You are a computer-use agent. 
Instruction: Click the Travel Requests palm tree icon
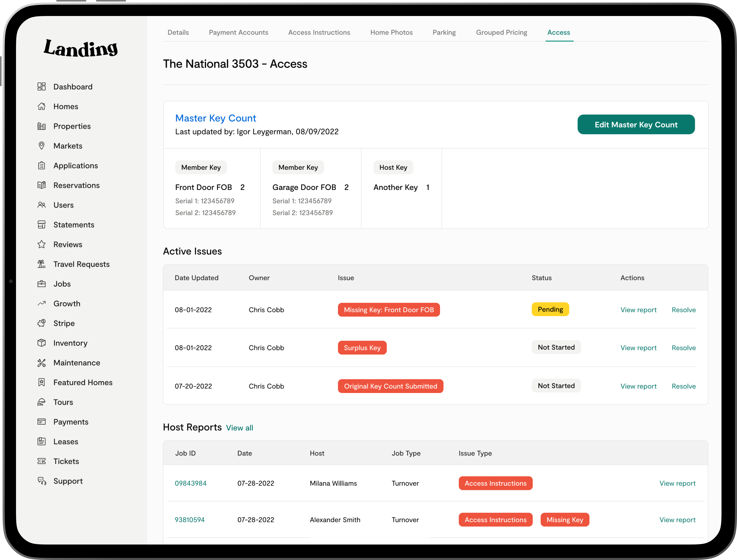tap(41, 264)
